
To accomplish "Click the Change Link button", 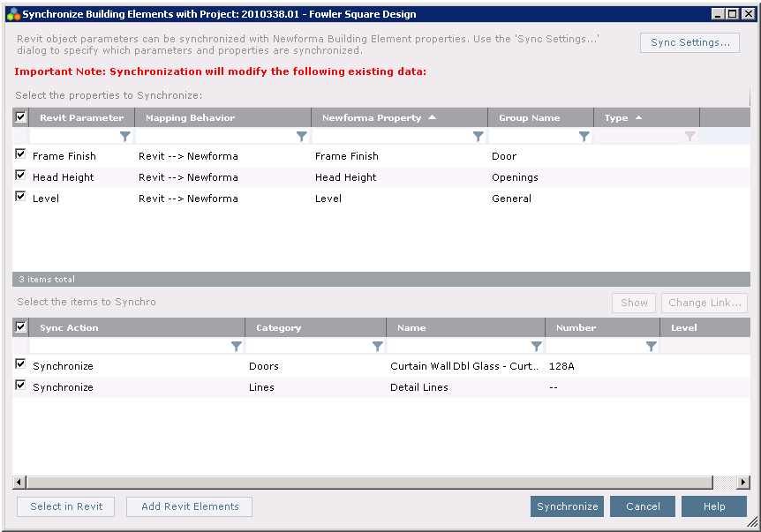I will pos(704,303).
